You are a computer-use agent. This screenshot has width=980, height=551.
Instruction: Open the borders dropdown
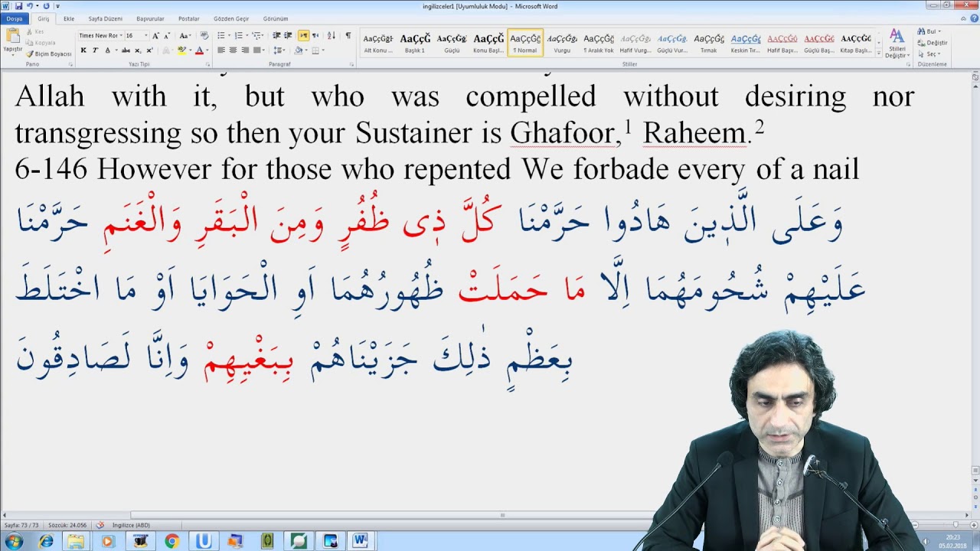tap(324, 51)
